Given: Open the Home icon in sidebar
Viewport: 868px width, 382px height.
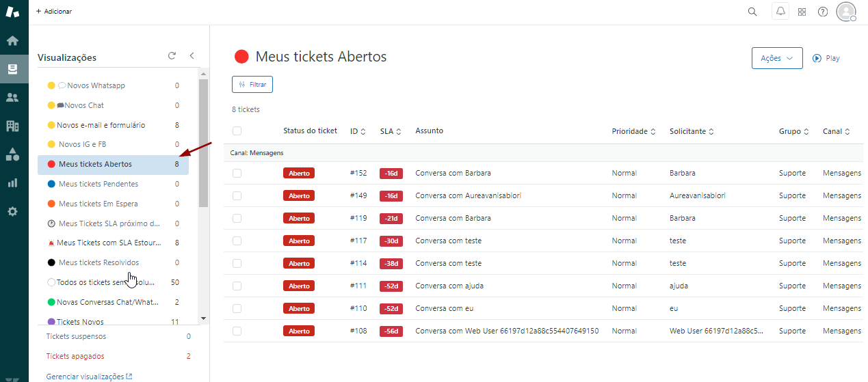Looking at the screenshot, I should 12,40.
